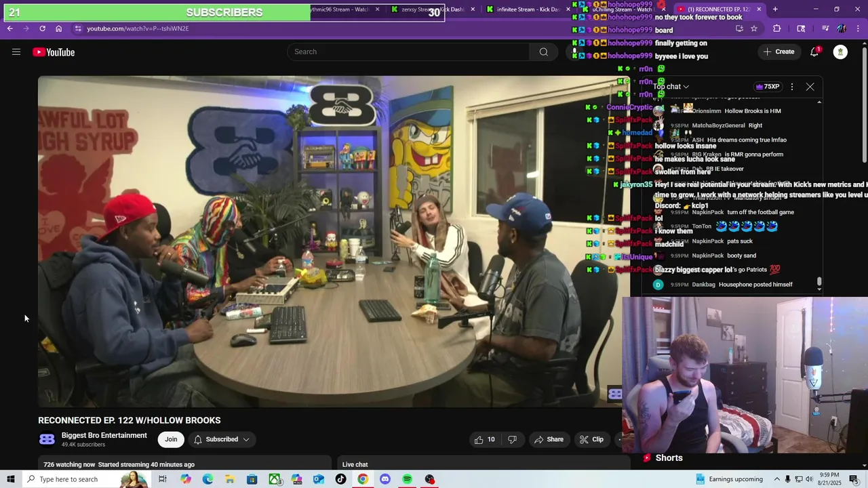The image size is (868, 488).
Task: Click the Biggest Bro Entertainment channel avatar
Action: [x=47, y=439]
